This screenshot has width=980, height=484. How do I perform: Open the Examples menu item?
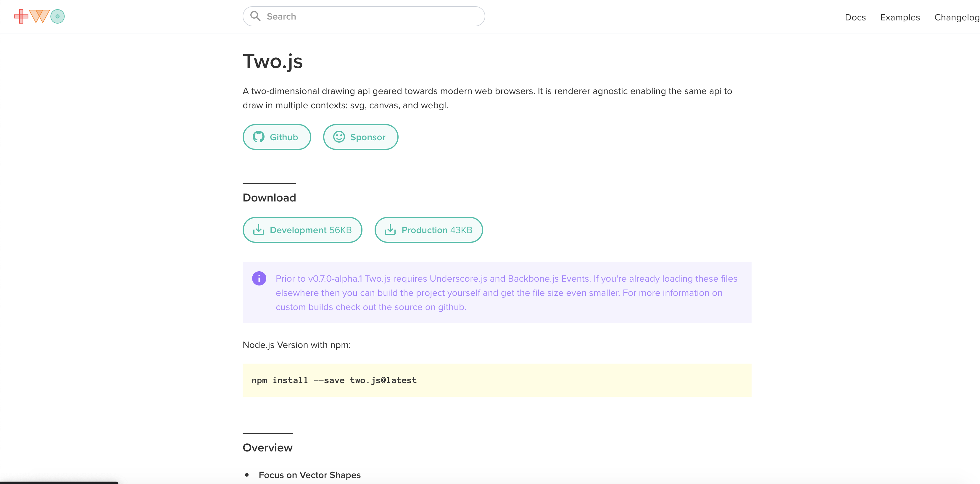click(900, 17)
